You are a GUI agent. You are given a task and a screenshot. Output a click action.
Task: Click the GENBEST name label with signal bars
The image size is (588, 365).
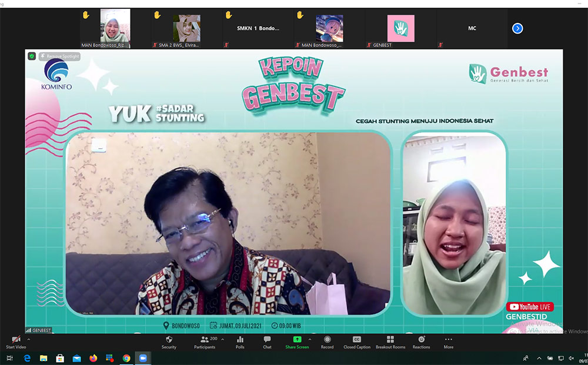coord(38,330)
